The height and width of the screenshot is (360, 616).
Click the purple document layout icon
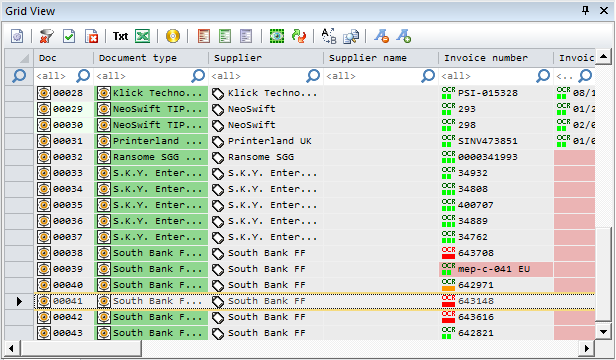(x=246, y=37)
